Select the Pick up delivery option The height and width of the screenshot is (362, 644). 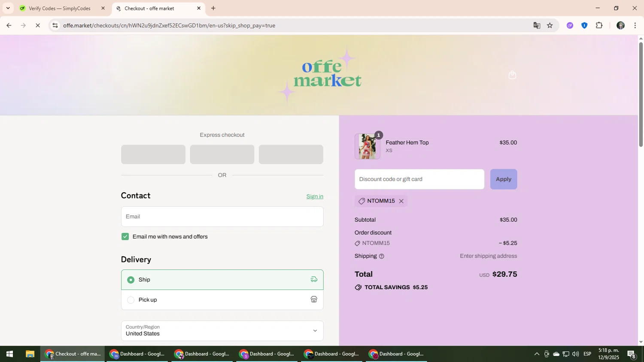pos(222,300)
